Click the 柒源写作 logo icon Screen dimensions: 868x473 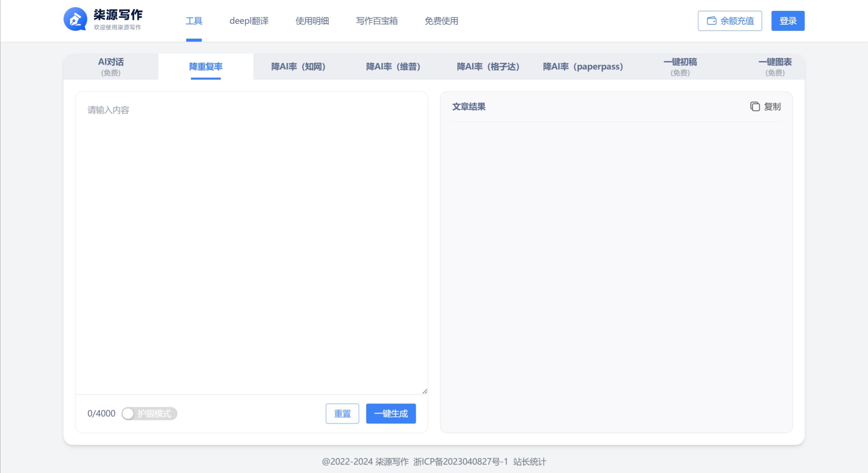pos(76,19)
